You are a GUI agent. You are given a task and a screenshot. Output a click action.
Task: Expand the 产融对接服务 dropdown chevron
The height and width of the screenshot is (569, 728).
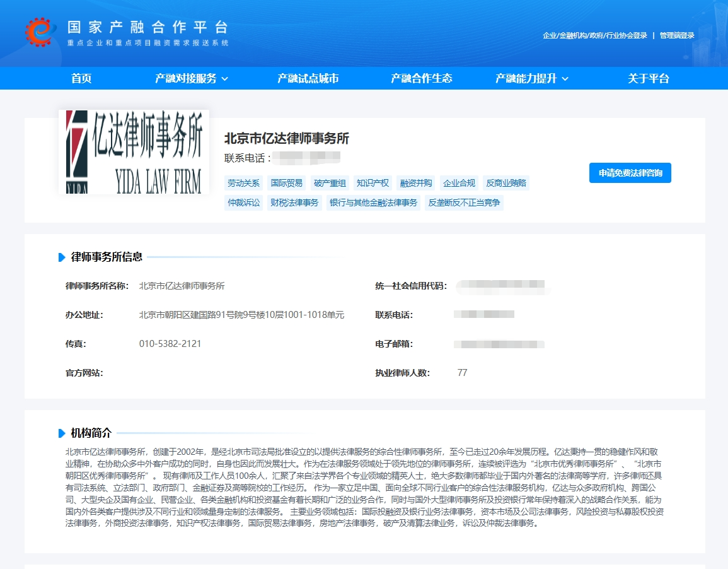click(x=225, y=79)
